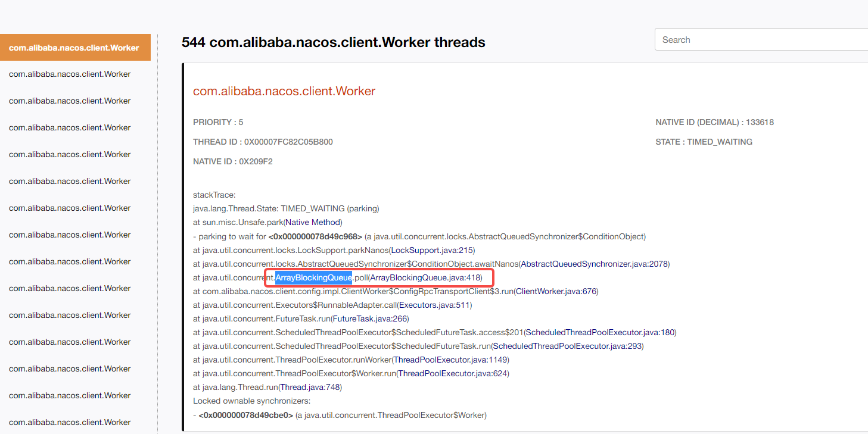Viewport: 868px width, 434px height.
Task: Select the highlighted orange com.alibaba.nacos.client.Worker entry
Action: point(75,48)
